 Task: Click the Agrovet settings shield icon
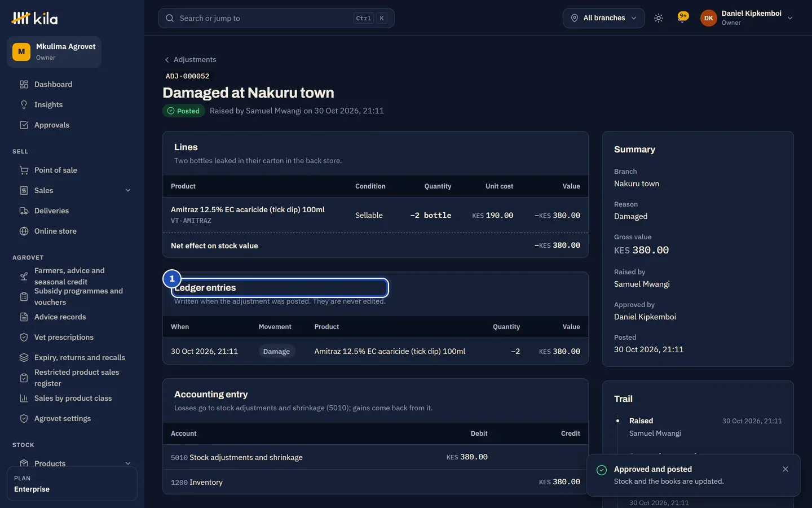point(24,419)
